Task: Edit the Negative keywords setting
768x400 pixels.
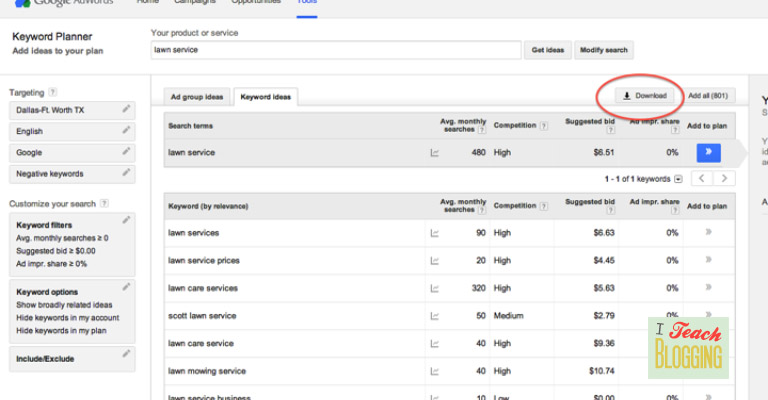Action: tap(126, 174)
